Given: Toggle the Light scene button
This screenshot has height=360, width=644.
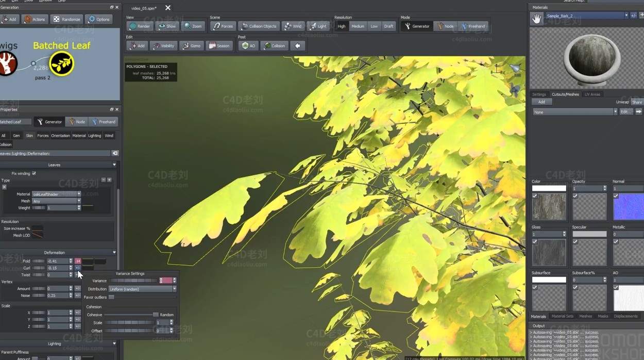Looking at the screenshot, I should click(318, 26).
